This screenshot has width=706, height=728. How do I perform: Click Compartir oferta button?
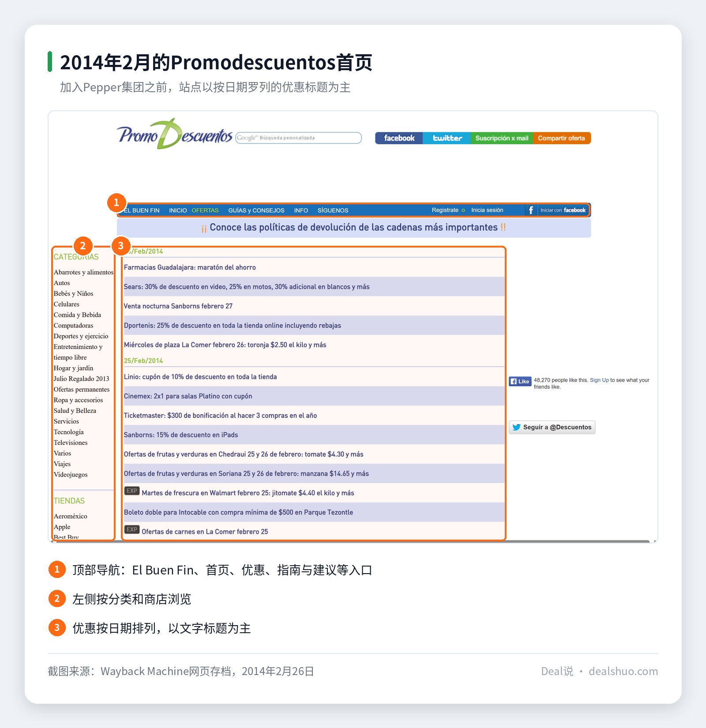click(562, 138)
